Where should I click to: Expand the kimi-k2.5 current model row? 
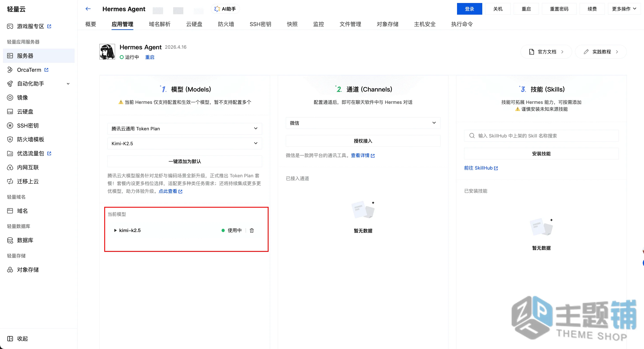pos(115,230)
